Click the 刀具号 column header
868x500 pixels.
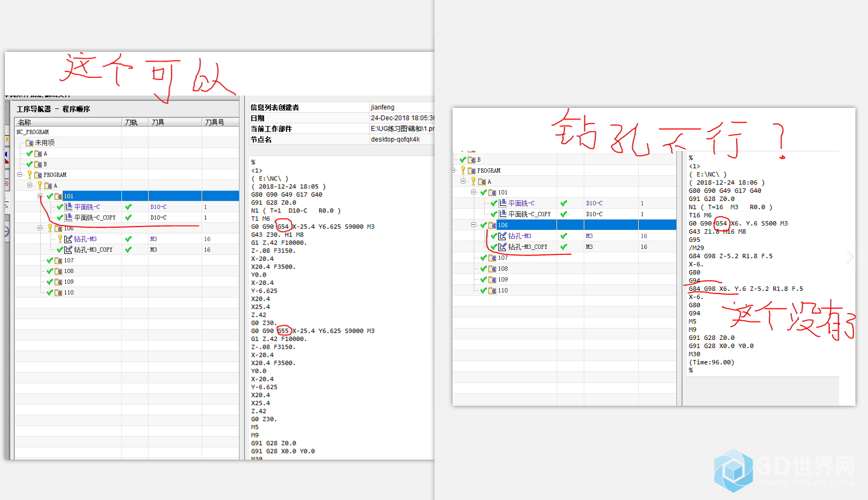221,122
